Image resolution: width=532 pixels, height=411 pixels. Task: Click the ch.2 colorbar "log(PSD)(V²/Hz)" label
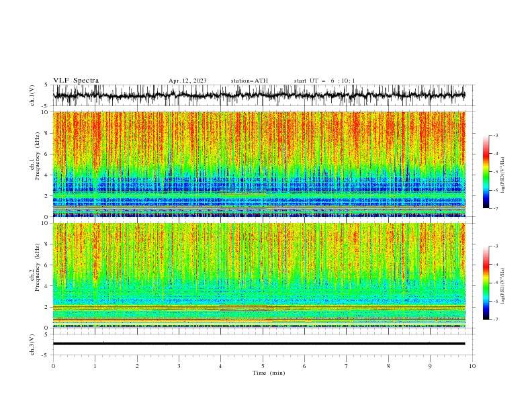coord(503,286)
